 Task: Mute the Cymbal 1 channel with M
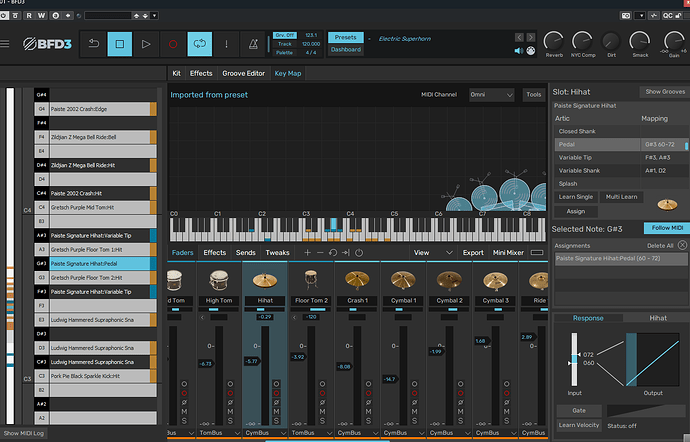[414, 411]
